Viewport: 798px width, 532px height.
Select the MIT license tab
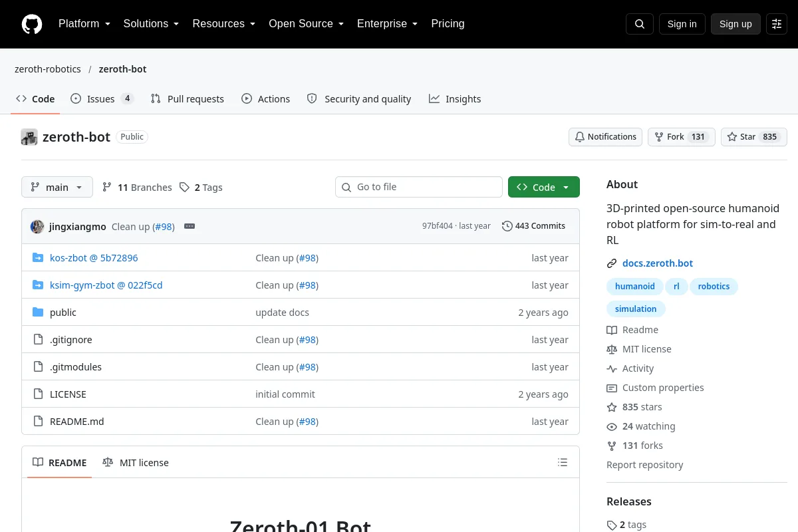[x=136, y=462]
